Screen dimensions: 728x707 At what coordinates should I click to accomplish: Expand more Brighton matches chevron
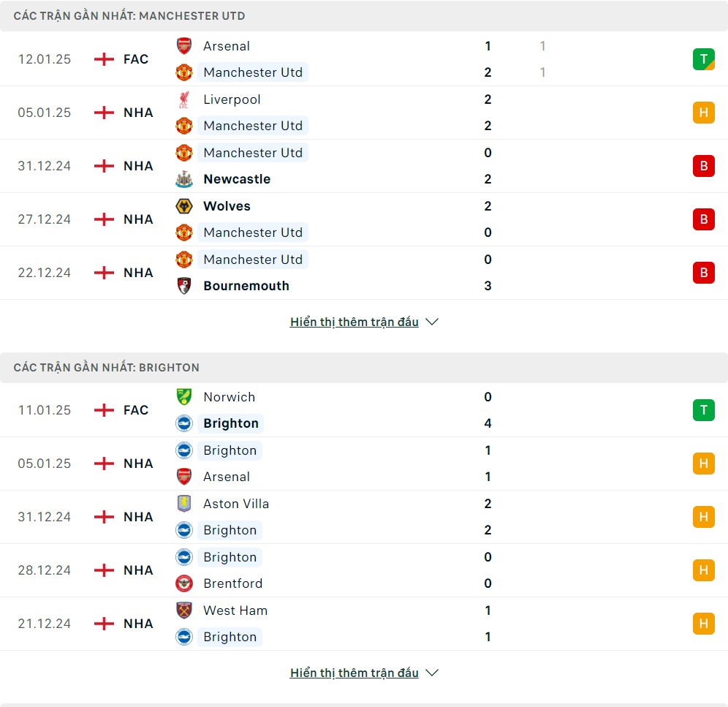(x=432, y=673)
